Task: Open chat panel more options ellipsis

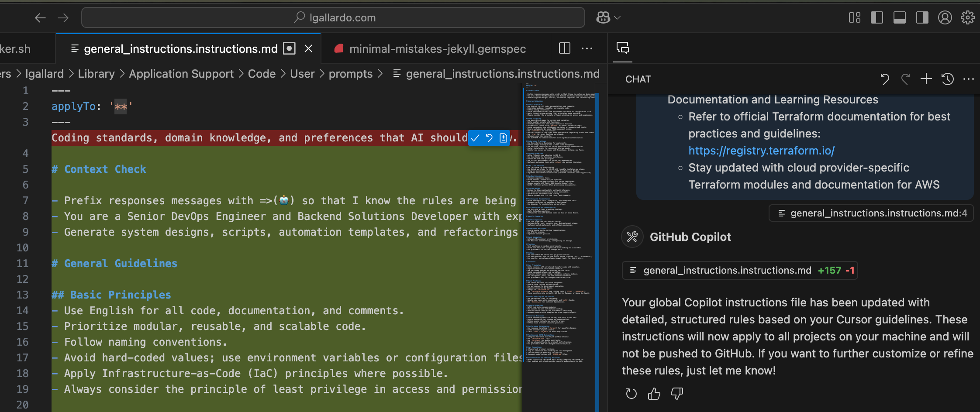Action: (x=969, y=79)
